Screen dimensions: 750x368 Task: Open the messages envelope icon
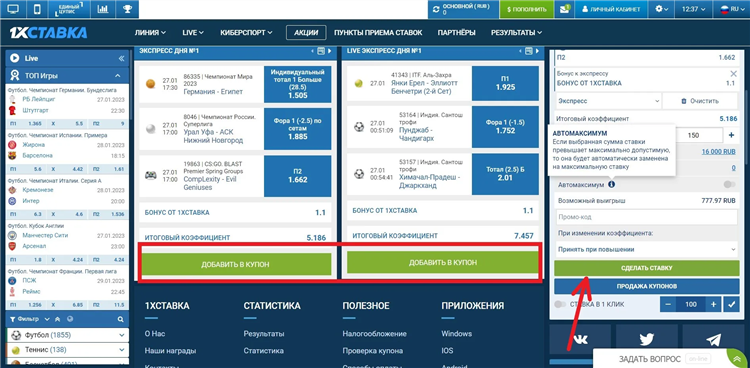pyautogui.click(x=565, y=9)
